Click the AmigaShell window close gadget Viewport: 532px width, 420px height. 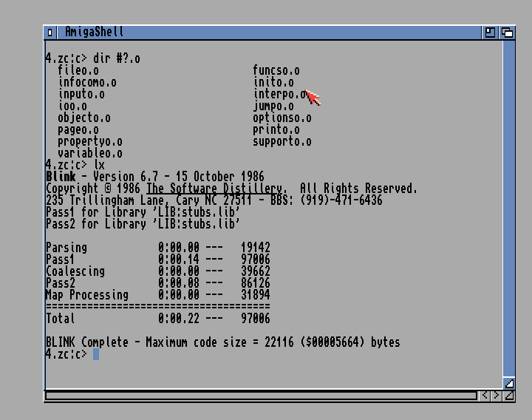click(50, 32)
